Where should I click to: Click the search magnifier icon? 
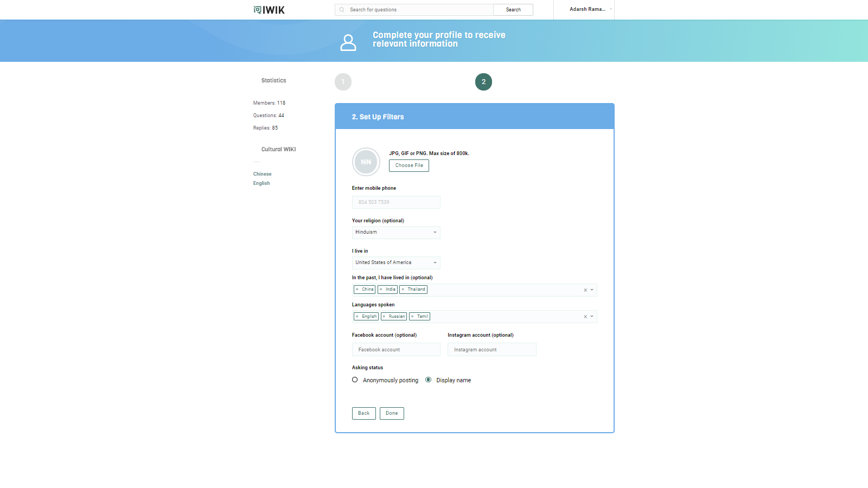342,10
